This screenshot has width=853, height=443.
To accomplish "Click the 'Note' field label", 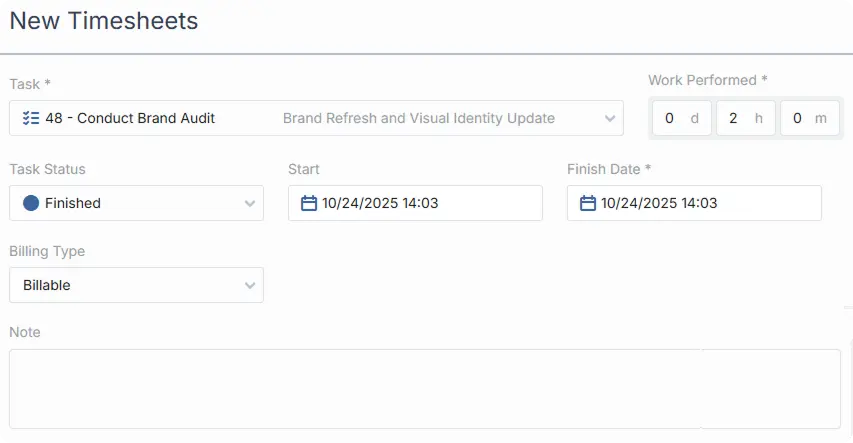I will [25, 332].
